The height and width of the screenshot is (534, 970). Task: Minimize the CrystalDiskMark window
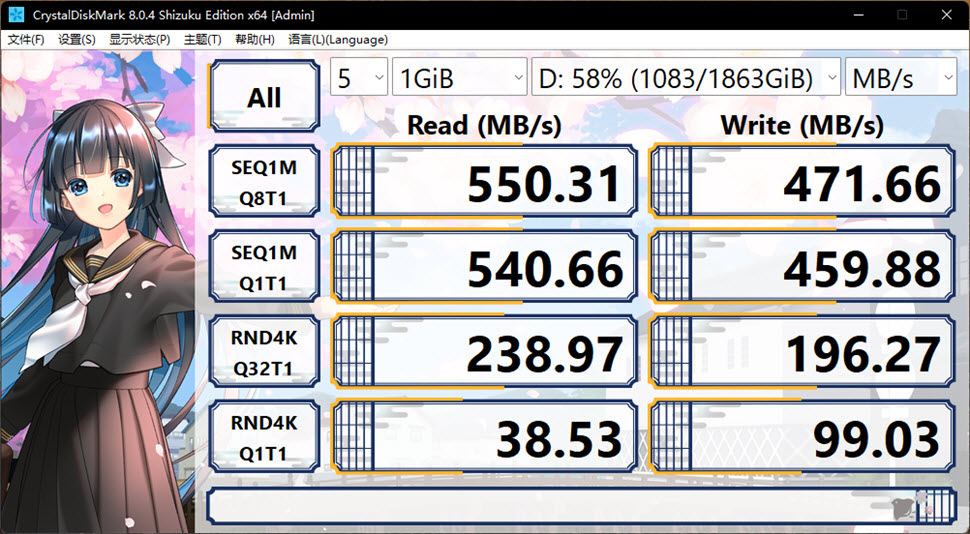click(858, 15)
